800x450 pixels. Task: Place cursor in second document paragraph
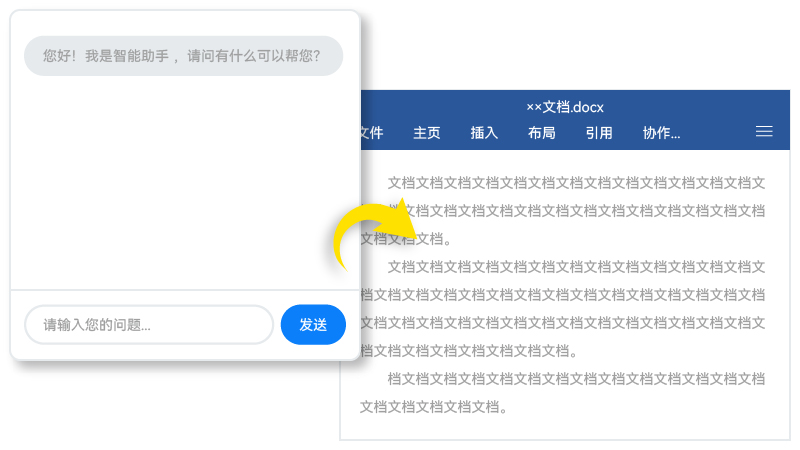point(563,309)
